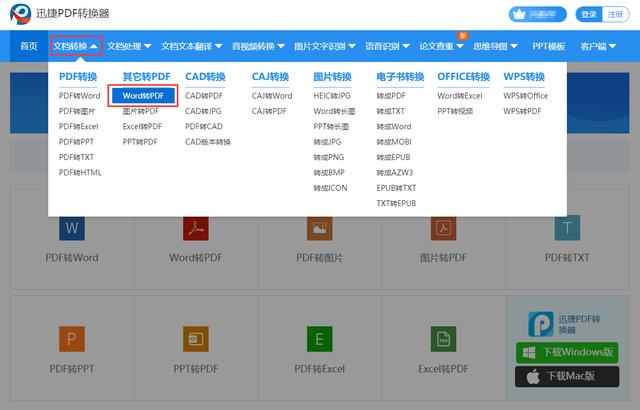Open the 图片转PDF tile icon
Screen dimensions: 640x410
pyautogui.click(x=443, y=227)
